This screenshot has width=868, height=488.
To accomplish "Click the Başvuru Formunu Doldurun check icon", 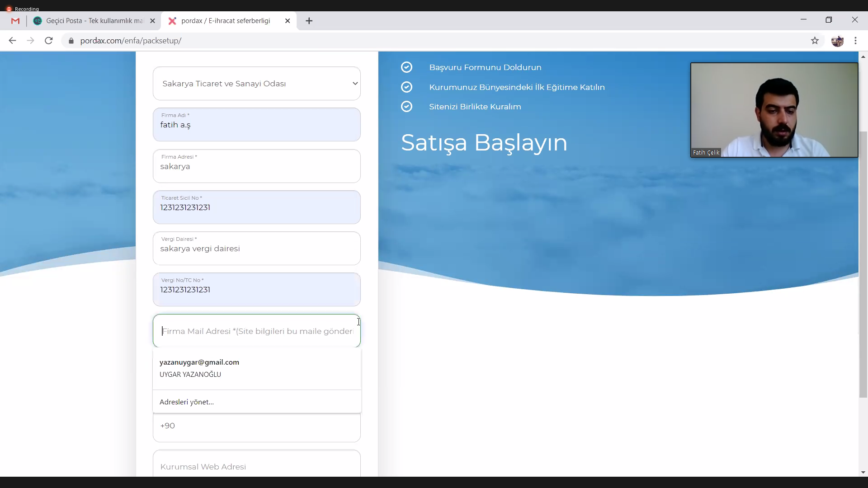I will click(x=406, y=67).
